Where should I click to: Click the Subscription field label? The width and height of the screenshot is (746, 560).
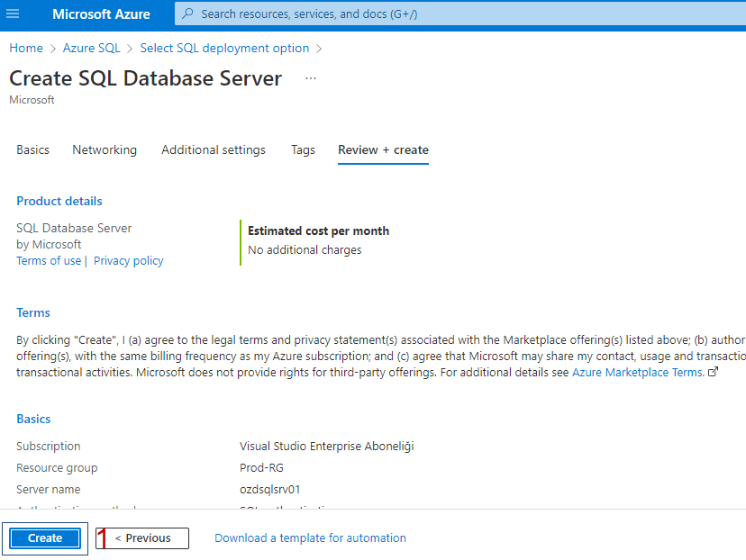[x=49, y=446]
